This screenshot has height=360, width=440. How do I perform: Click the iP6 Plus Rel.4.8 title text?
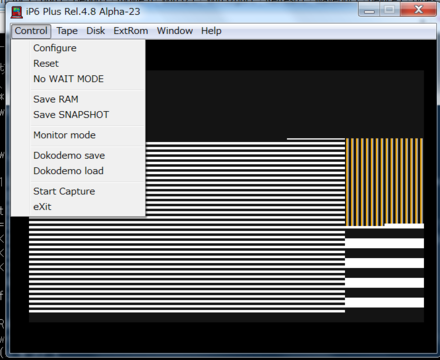(83, 12)
